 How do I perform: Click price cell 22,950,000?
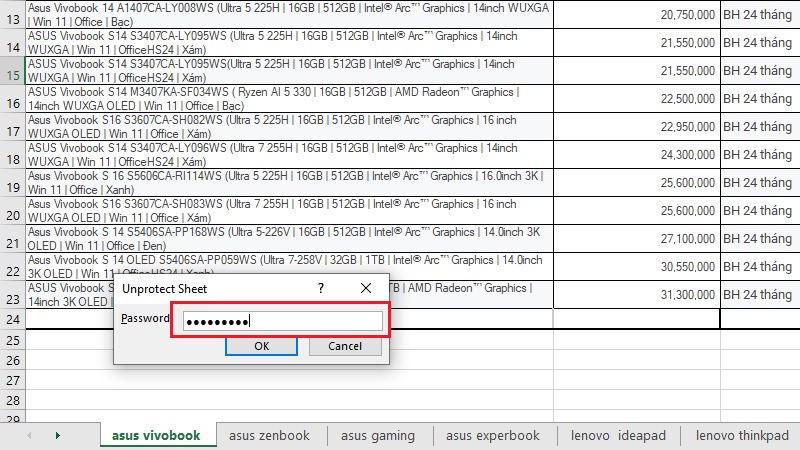(x=637, y=127)
